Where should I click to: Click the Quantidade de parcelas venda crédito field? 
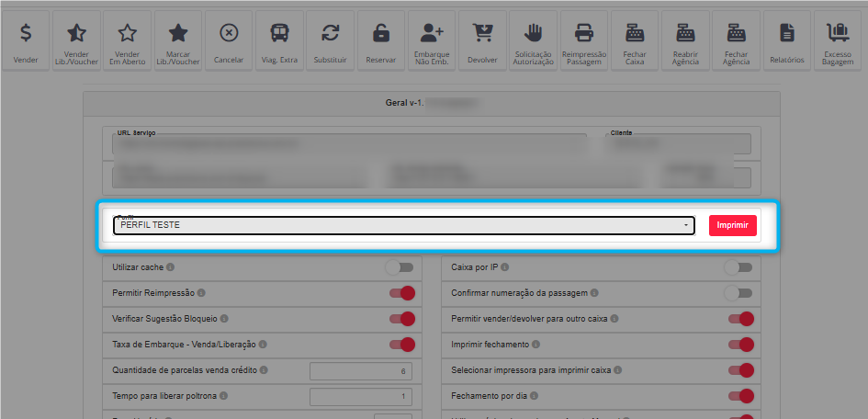pyautogui.click(x=361, y=371)
